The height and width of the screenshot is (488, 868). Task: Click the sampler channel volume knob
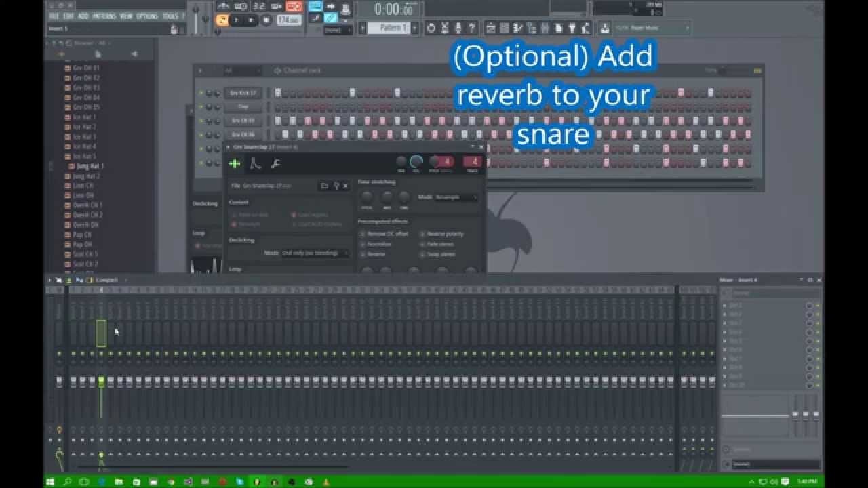click(416, 161)
